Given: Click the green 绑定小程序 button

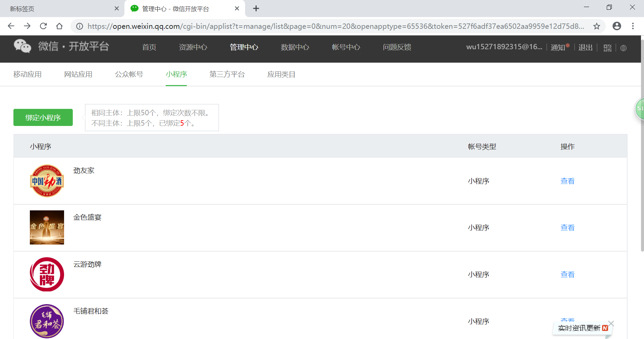Looking at the screenshot, I should tap(43, 118).
